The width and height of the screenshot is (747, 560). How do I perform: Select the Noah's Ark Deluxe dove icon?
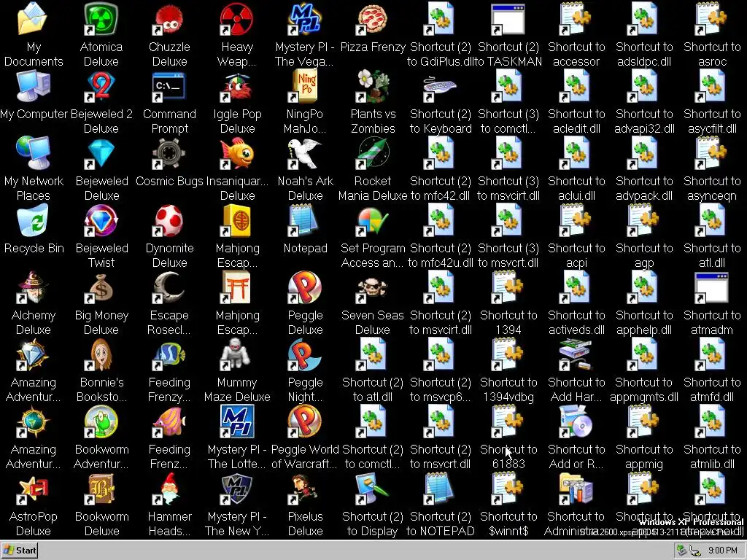coord(305,153)
